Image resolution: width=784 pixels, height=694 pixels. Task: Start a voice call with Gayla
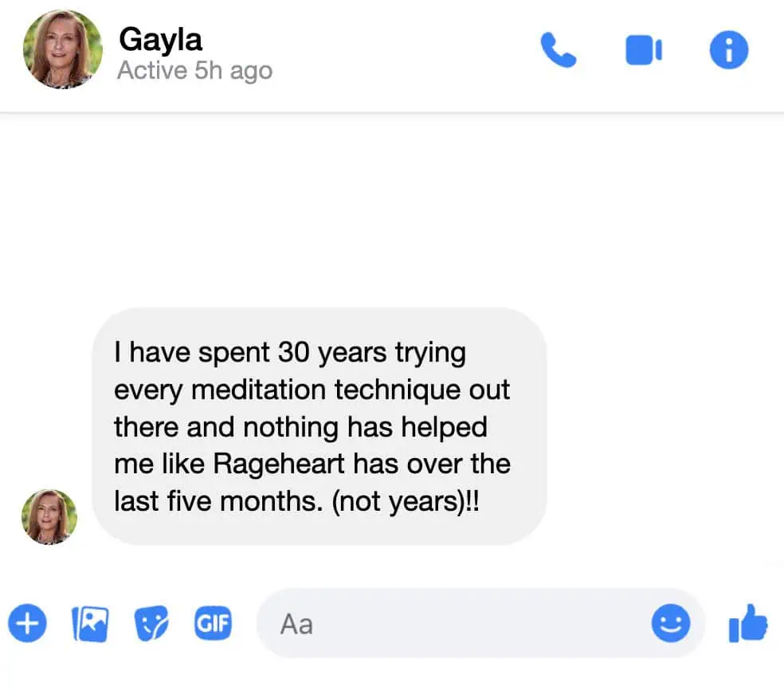[x=559, y=51]
